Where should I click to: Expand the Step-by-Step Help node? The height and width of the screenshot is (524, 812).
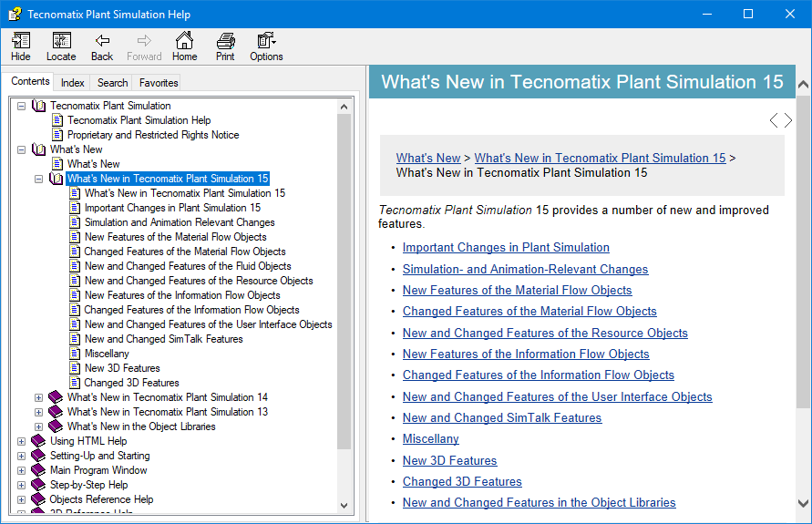pyautogui.click(x=21, y=485)
